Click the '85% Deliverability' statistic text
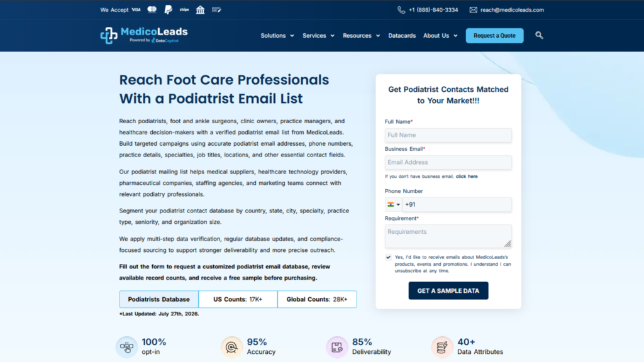Viewport: 644px width, 362px height. pyautogui.click(x=372, y=347)
